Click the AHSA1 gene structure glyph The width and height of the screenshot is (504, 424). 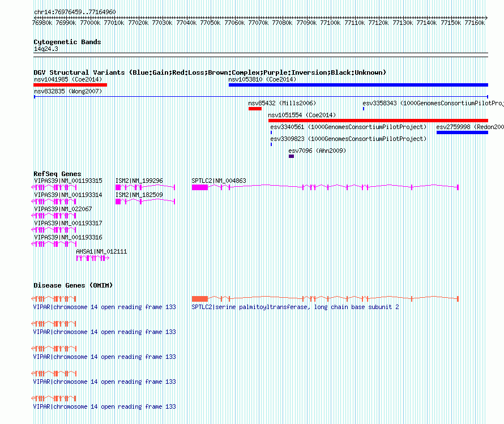click(x=92, y=258)
